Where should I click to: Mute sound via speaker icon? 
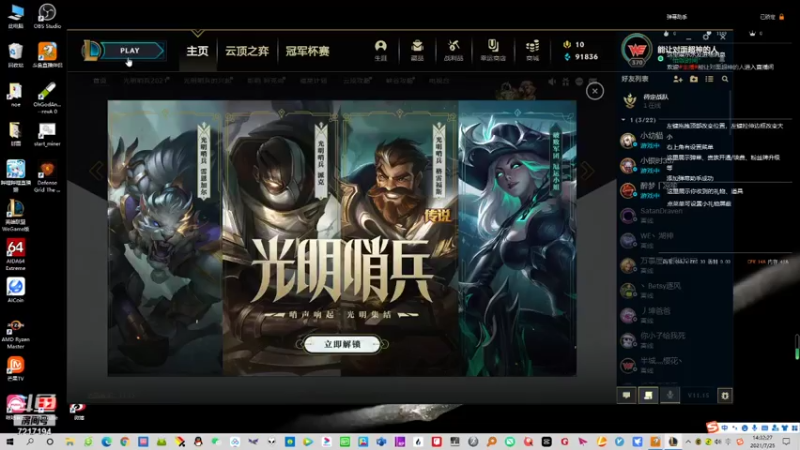(552, 82)
